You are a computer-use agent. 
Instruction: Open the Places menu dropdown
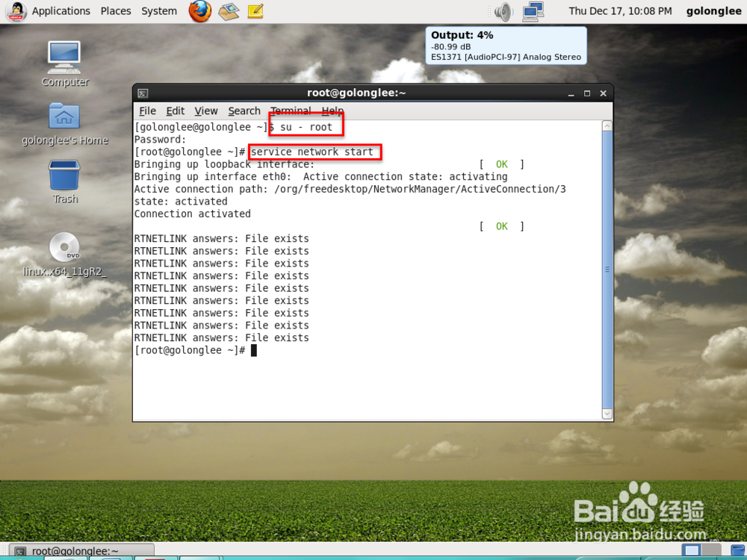click(x=115, y=10)
